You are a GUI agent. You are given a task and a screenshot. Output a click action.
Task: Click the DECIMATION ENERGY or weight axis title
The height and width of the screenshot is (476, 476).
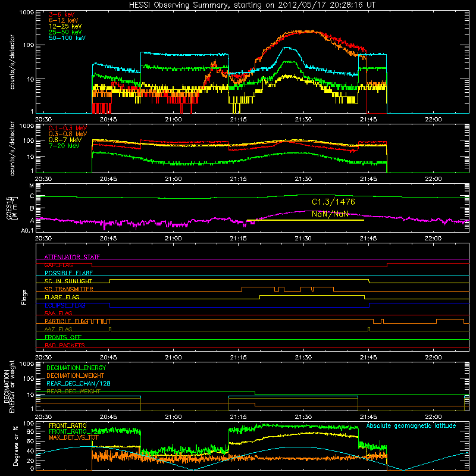click(9, 386)
